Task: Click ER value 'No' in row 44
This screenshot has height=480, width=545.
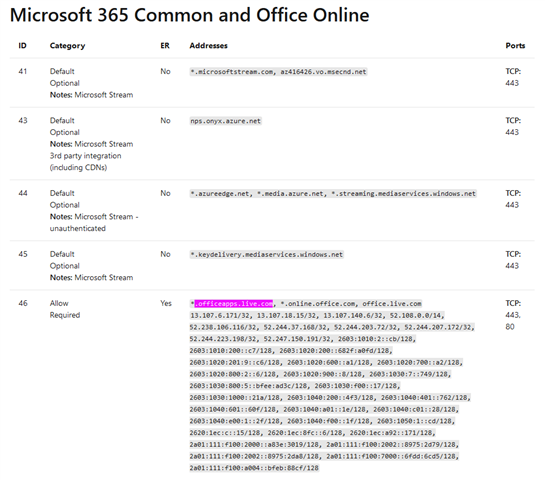Action: pyautogui.click(x=165, y=193)
